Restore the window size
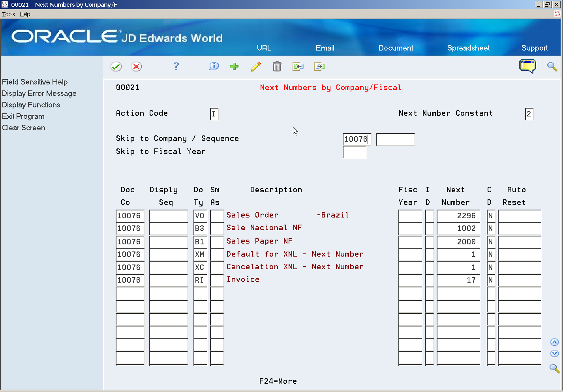The width and height of the screenshot is (563, 392). [547, 5]
